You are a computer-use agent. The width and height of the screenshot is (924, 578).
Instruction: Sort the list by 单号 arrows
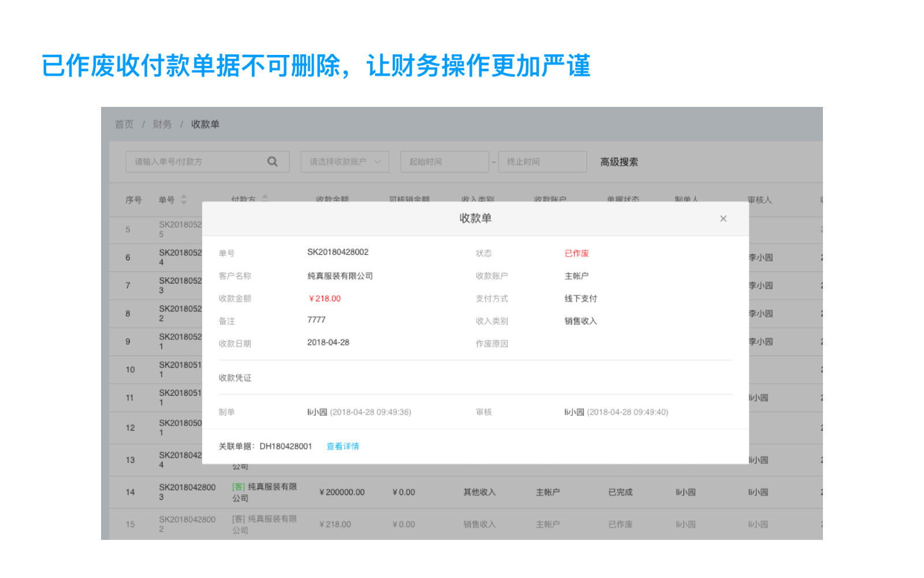[184, 199]
